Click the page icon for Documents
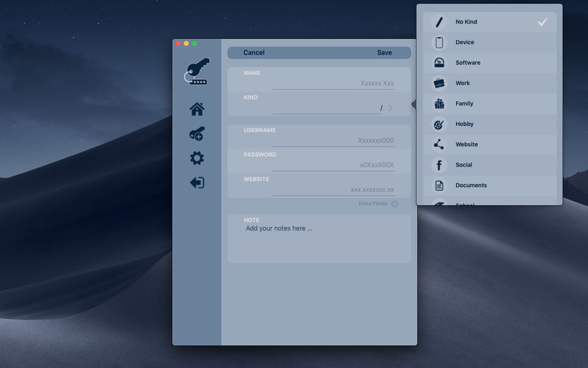 point(439,185)
